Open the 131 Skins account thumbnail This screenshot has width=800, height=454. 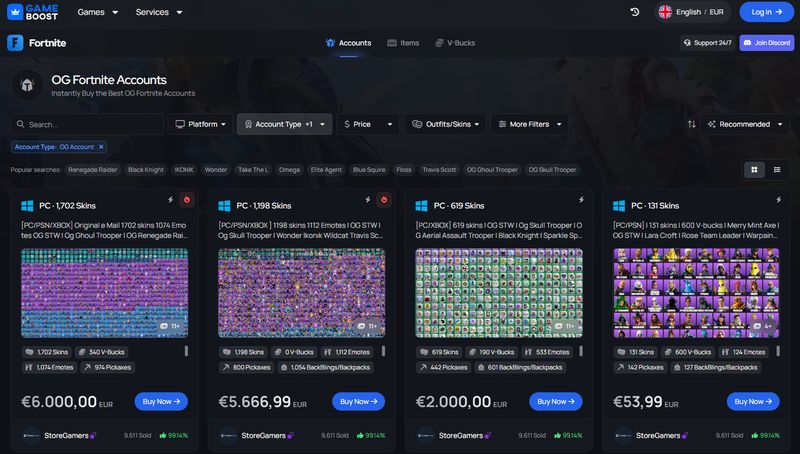pos(696,293)
